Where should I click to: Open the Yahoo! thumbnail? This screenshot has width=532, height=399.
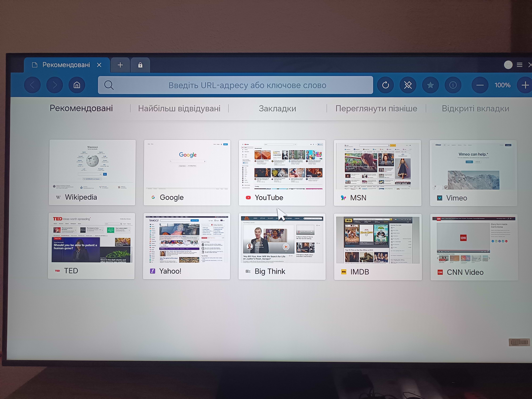[186, 246]
